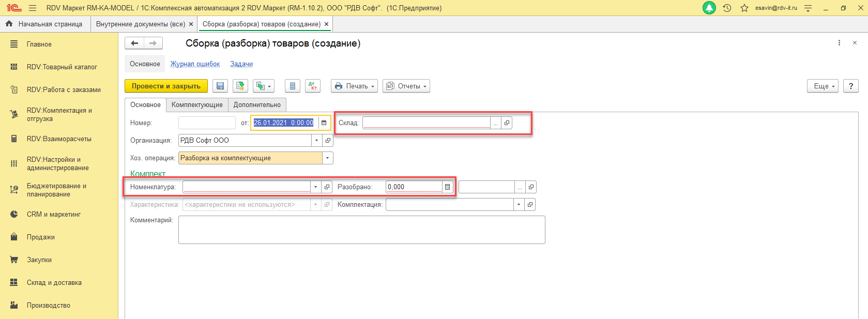
Task: Click the Склад input field
Action: click(427, 123)
